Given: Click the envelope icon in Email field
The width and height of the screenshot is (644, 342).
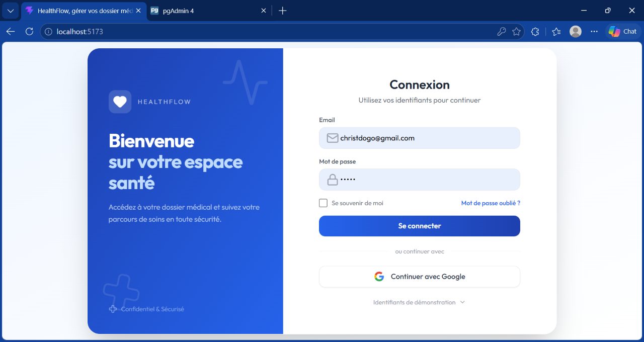Looking at the screenshot, I should point(332,138).
